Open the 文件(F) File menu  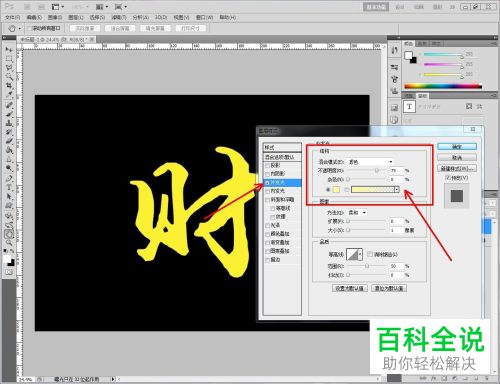[12, 17]
